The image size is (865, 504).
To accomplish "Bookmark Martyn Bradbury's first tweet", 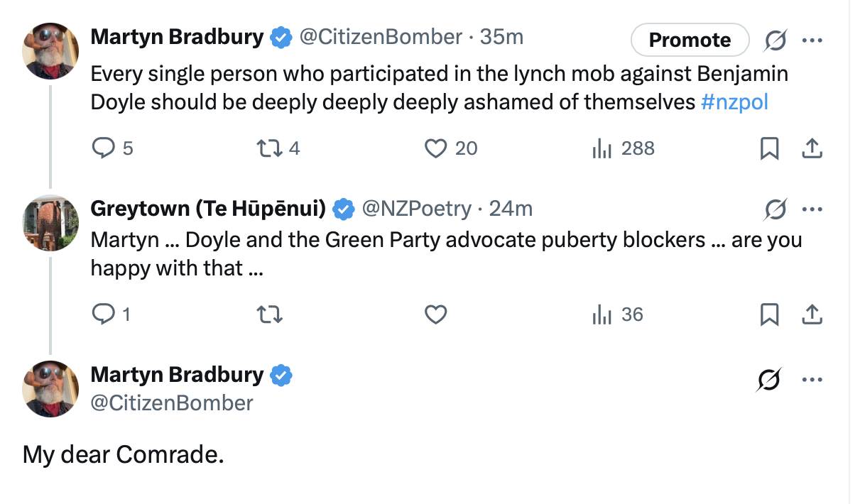I will coord(769,148).
